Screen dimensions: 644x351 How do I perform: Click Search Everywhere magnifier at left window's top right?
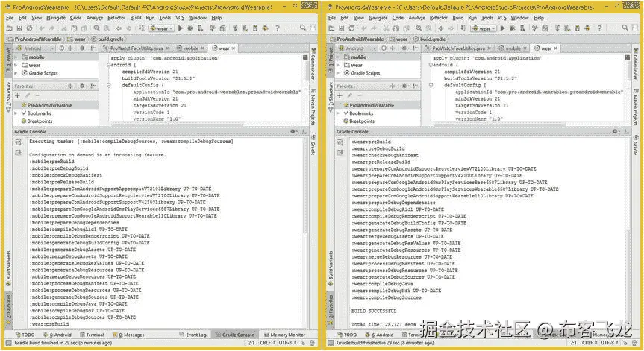(x=303, y=28)
